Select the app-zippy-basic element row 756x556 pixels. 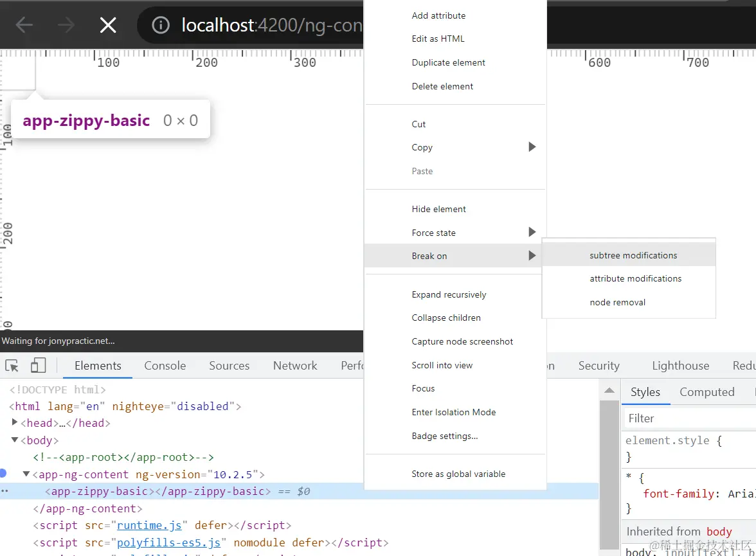pos(299,491)
